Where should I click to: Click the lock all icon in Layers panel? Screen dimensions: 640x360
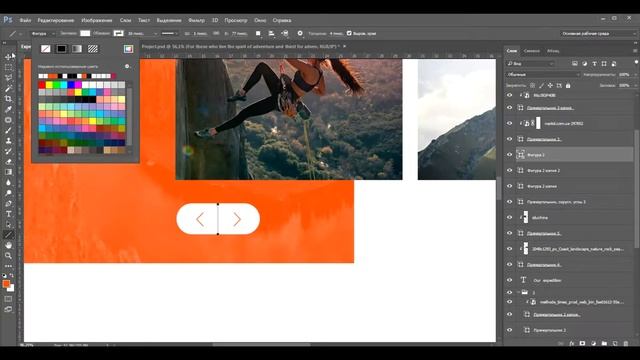pos(568,86)
